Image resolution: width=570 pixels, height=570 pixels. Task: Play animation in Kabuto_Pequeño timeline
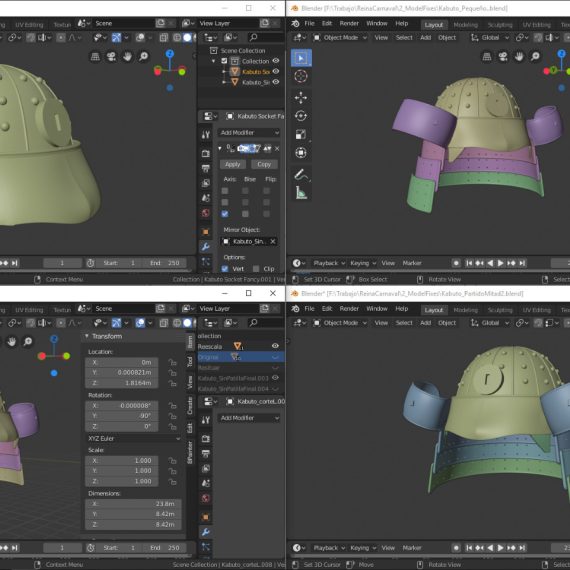click(501, 263)
